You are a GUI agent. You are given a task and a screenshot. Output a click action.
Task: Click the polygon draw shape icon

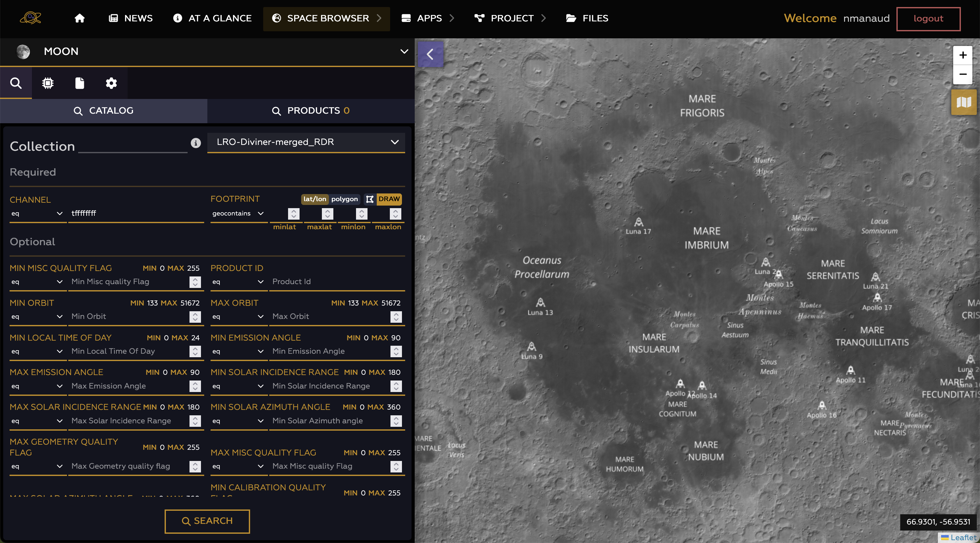(369, 199)
